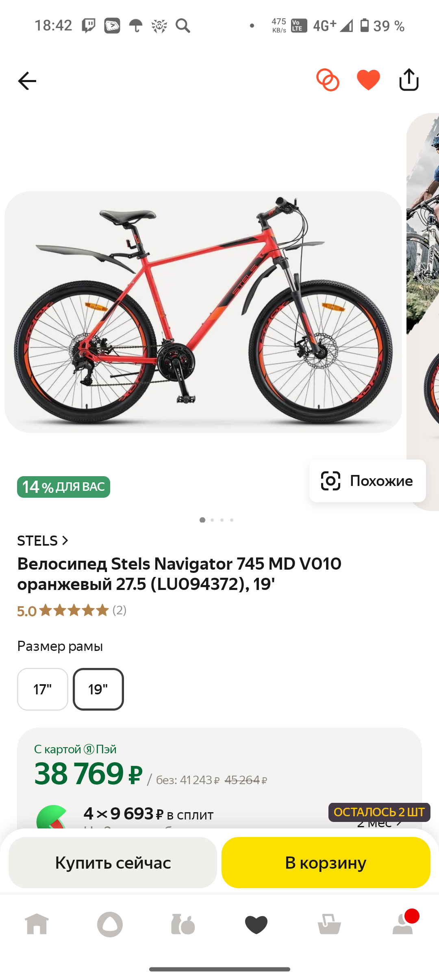439x980 pixels.
Task: Select the 17" frame size
Action: (43, 689)
